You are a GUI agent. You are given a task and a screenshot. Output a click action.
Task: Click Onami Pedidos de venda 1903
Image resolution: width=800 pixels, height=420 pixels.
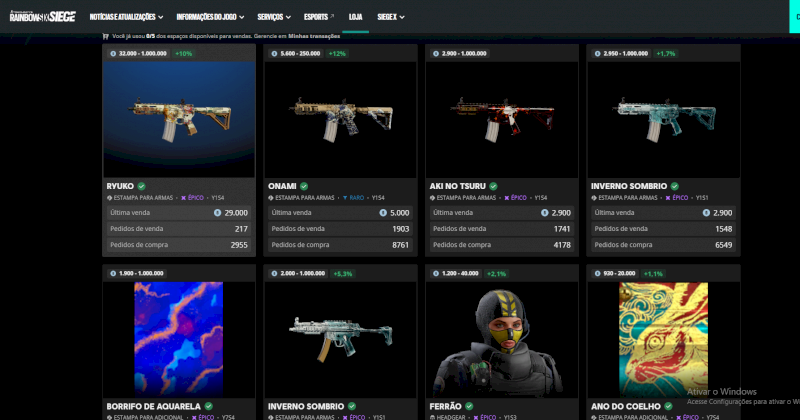(x=340, y=229)
